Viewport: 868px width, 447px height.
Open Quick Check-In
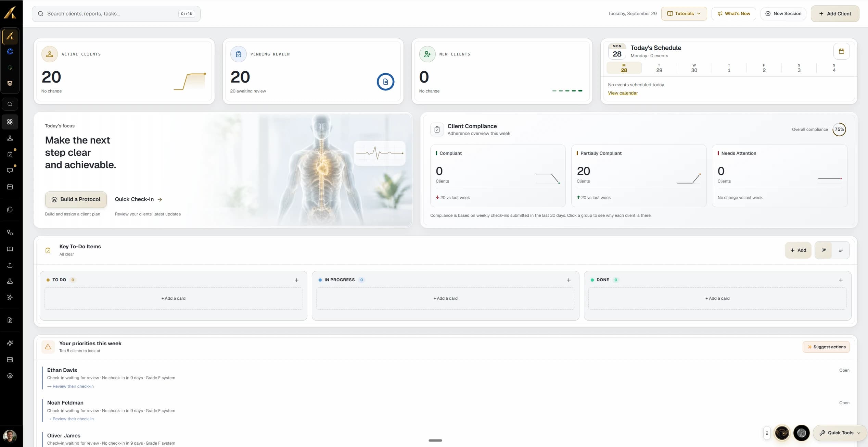pos(138,199)
